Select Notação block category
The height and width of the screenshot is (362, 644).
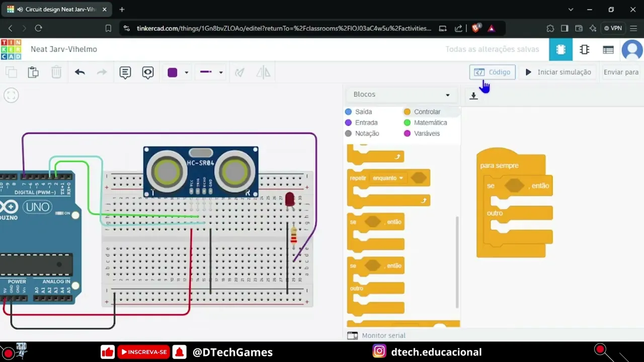pyautogui.click(x=362, y=134)
